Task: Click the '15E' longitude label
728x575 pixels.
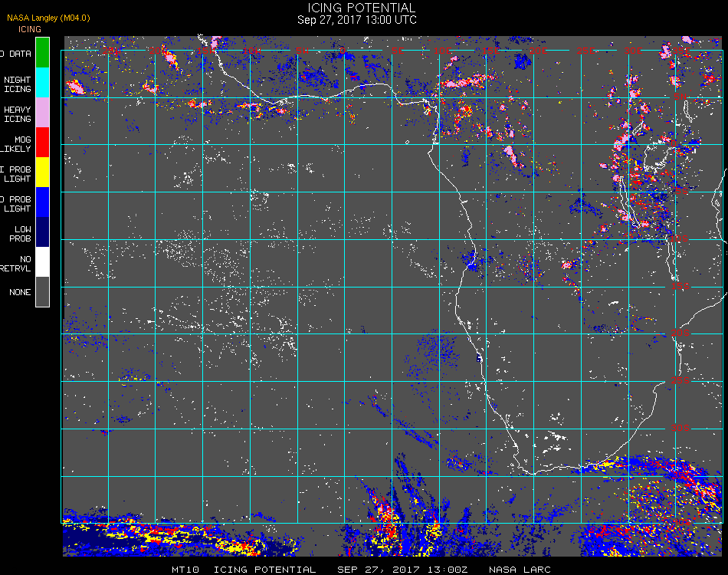Action: coord(490,51)
